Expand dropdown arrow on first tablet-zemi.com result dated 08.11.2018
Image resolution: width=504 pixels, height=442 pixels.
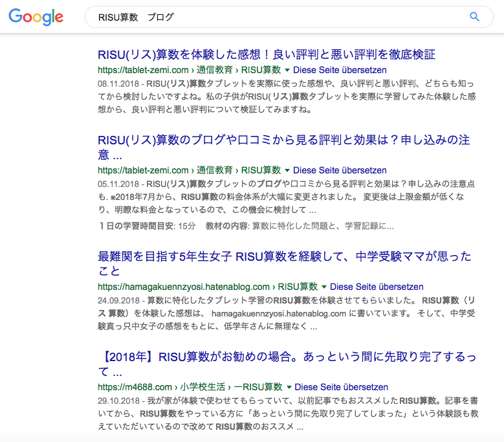[287, 70]
